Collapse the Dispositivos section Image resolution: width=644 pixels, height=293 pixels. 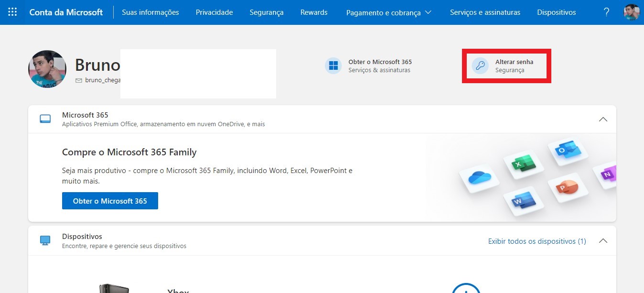tap(603, 240)
